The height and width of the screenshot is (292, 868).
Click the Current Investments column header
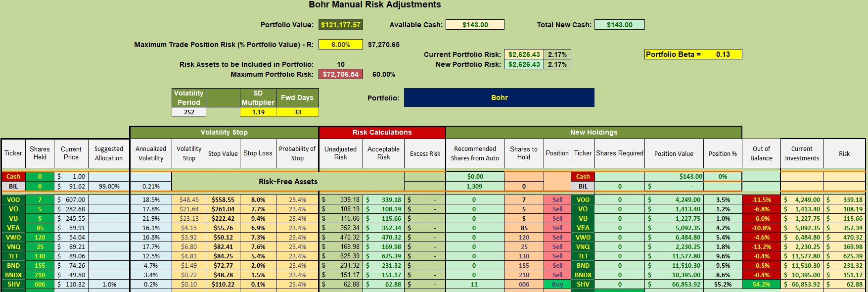[x=802, y=153]
